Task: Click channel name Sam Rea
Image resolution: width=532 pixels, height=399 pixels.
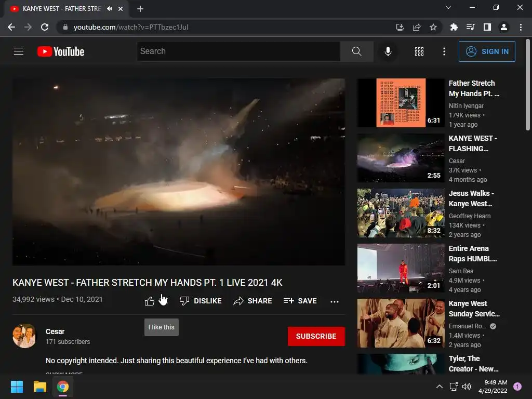Action: [x=461, y=271]
